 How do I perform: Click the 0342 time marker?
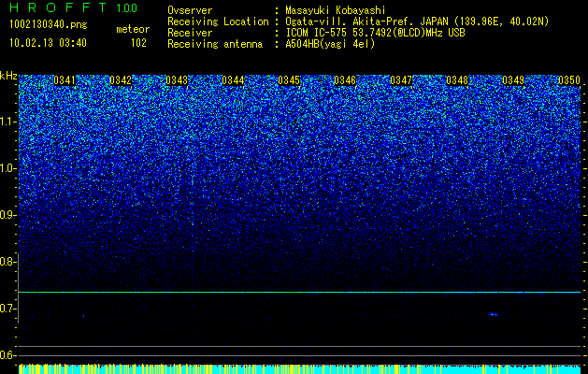tap(121, 80)
